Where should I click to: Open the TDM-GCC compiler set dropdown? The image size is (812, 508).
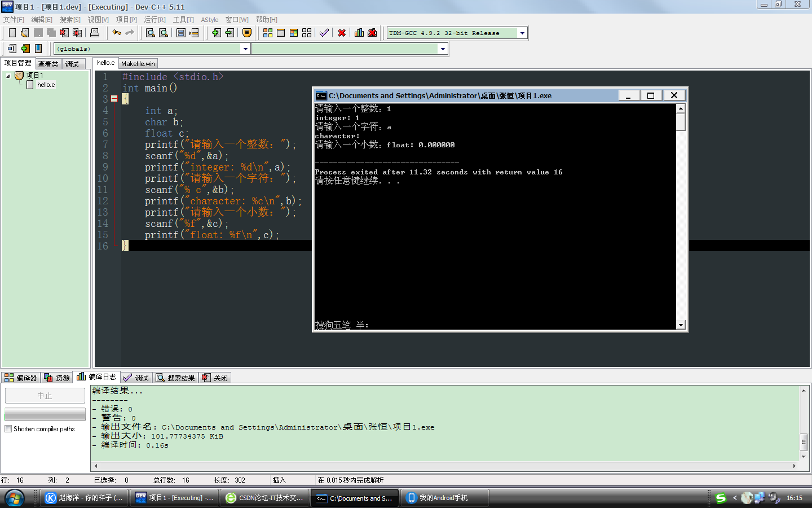point(522,33)
